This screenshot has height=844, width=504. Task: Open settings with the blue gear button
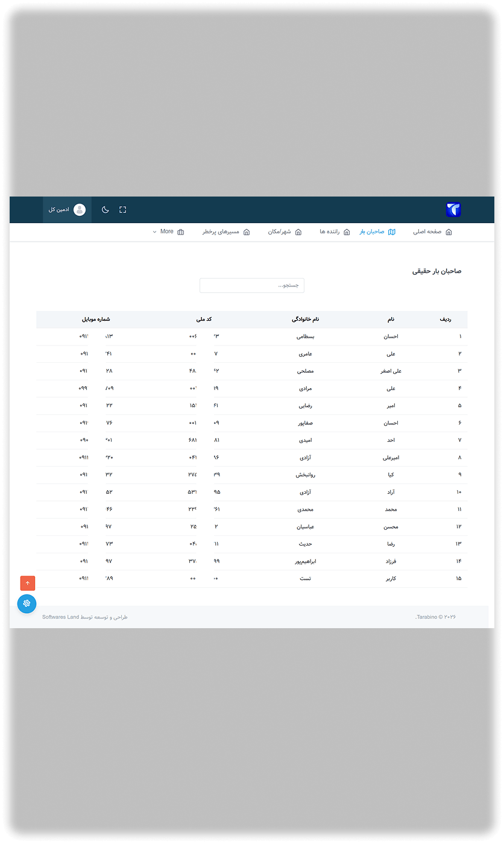(27, 603)
